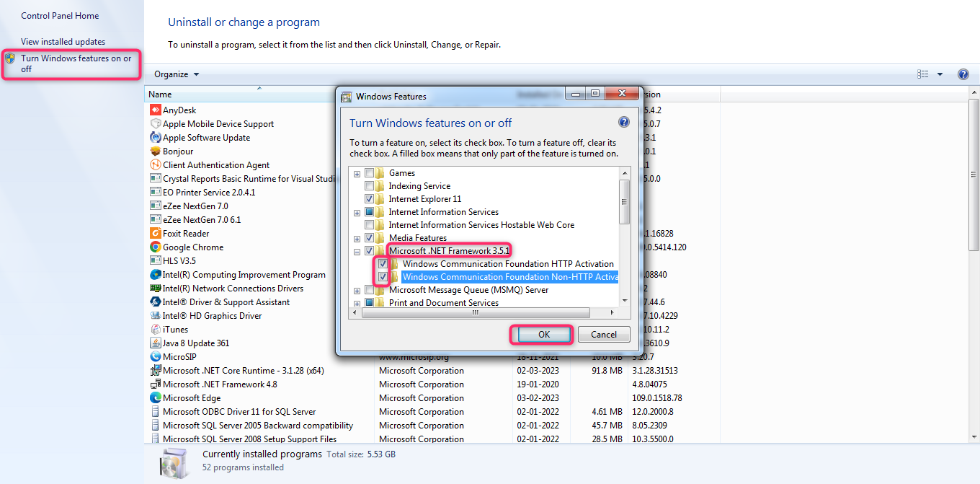This screenshot has width=980, height=484.
Task: Check Internet Information Services Hostable Web Core
Action: [x=369, y=225]
